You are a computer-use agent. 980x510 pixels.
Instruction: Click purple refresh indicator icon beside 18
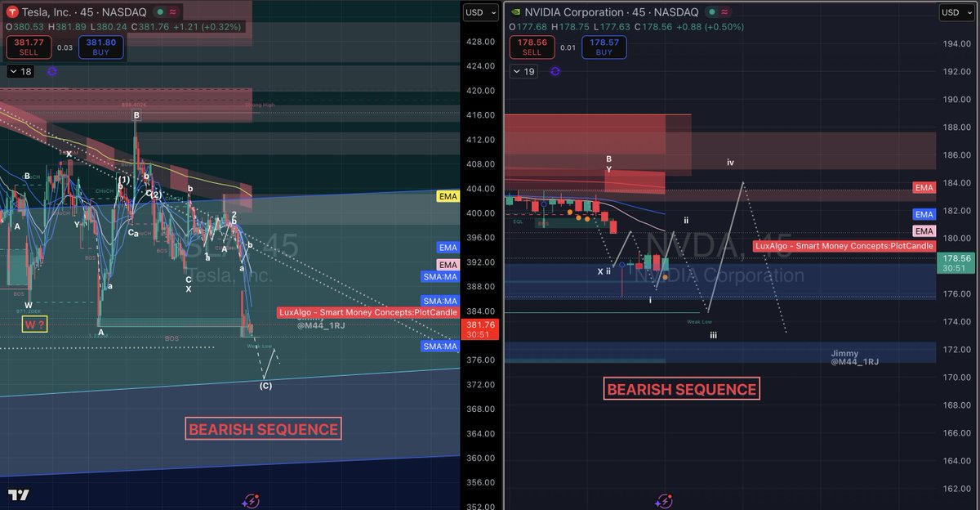[52, 72]
